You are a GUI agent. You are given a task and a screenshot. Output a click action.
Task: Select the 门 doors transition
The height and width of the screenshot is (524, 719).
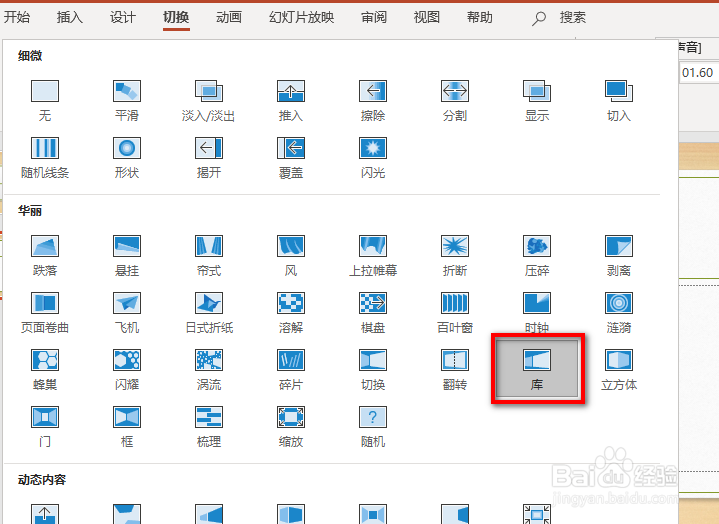click(x=44, y=427)
